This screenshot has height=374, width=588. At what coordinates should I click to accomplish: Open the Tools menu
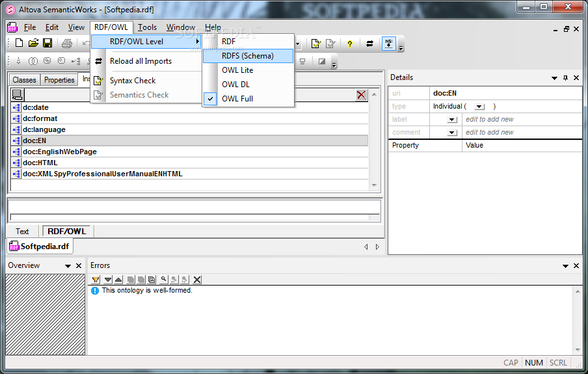pos(147,27)
